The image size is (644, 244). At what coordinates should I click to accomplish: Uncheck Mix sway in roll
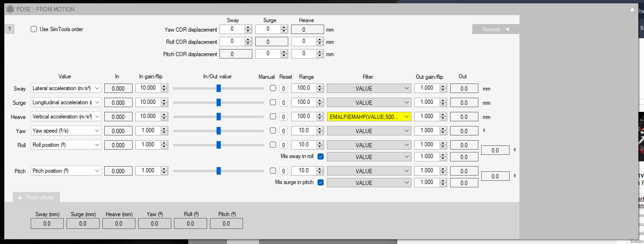click(321, 157)
